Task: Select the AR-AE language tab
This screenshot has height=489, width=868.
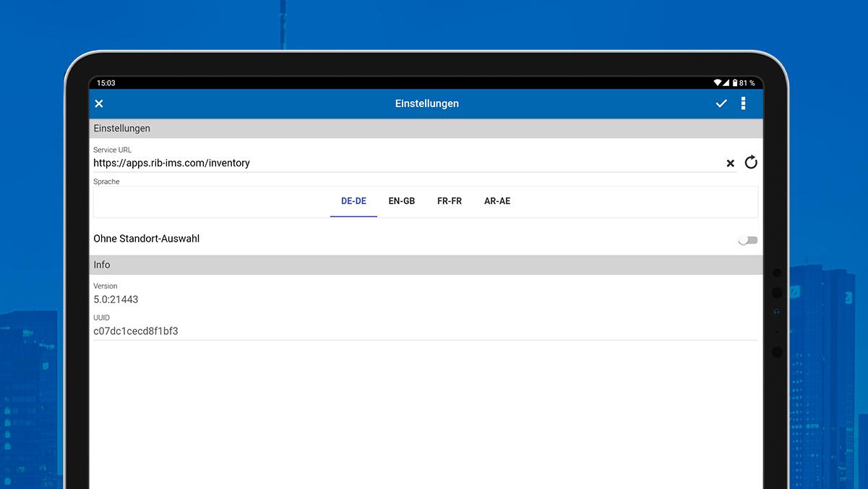Action: click(x=497, y=201)
